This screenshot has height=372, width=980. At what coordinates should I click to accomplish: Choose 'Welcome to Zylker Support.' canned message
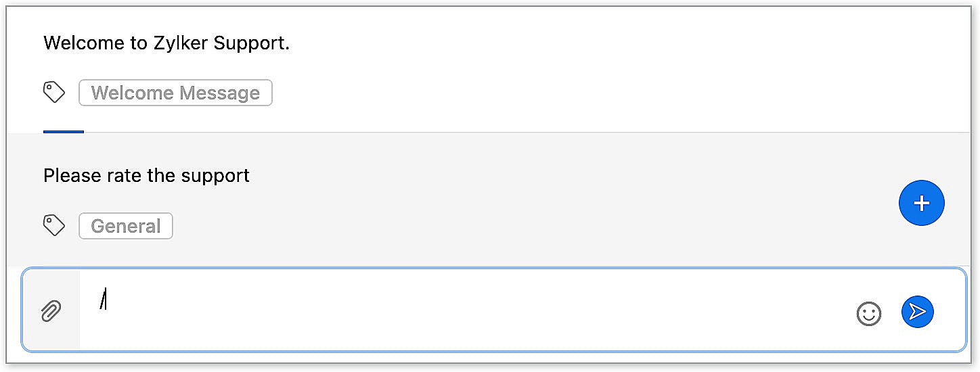pos(166,43)
